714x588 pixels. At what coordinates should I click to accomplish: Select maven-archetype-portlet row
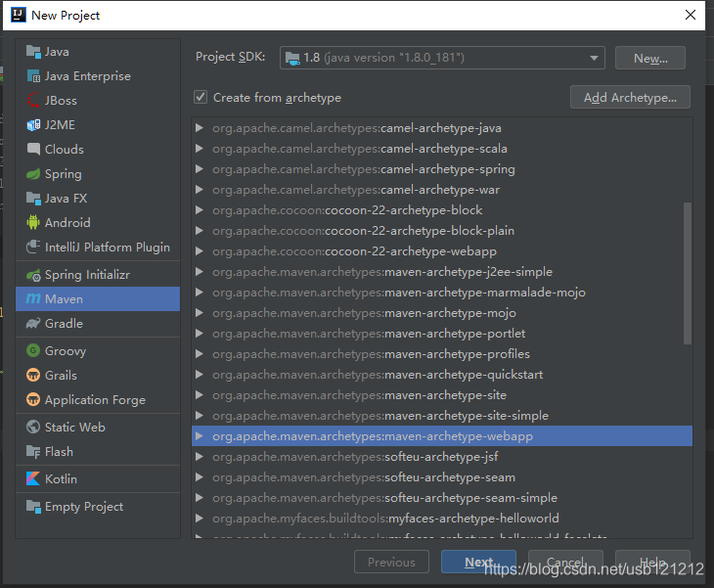click(x=442, y=334)
